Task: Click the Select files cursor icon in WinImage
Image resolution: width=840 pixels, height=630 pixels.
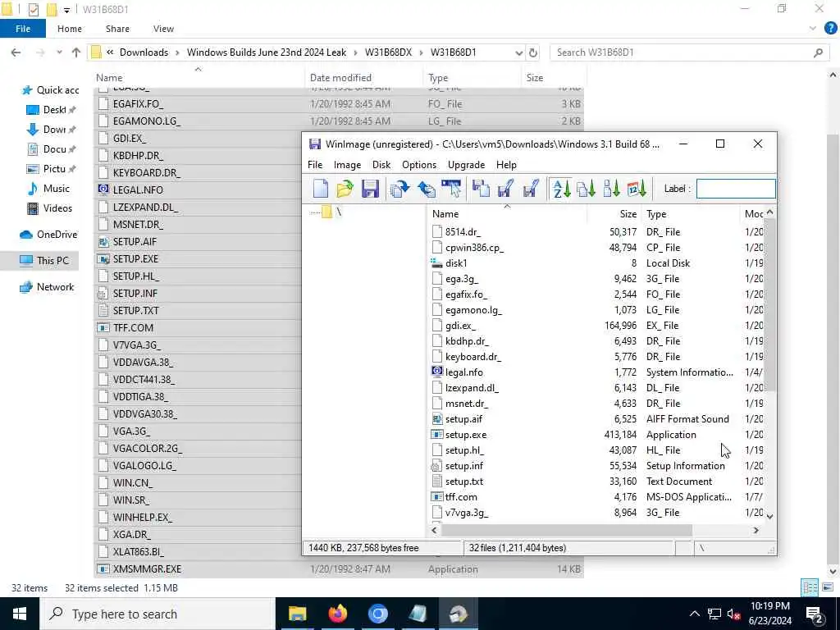Action: coord(451,189)
